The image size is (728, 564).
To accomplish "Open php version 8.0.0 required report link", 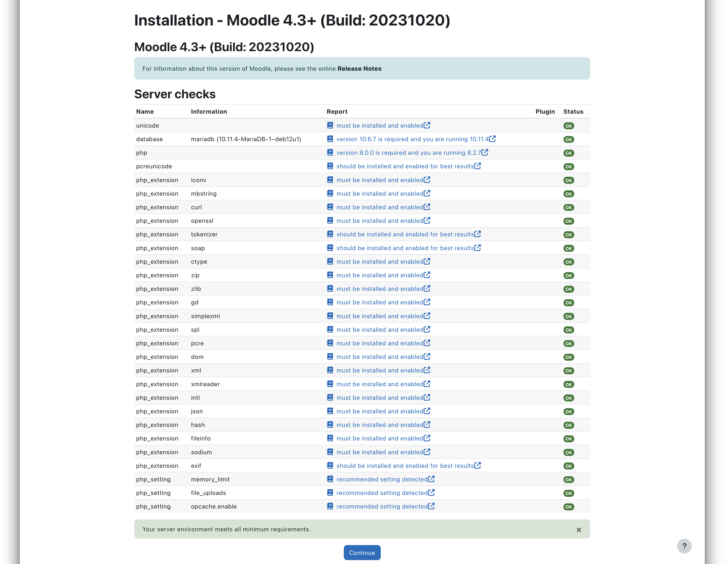I will 409,153.
